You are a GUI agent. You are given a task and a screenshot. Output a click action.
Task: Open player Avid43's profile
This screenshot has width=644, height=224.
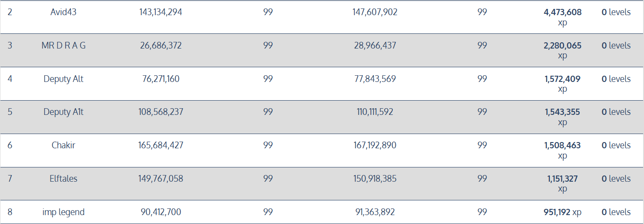[63, 12]
